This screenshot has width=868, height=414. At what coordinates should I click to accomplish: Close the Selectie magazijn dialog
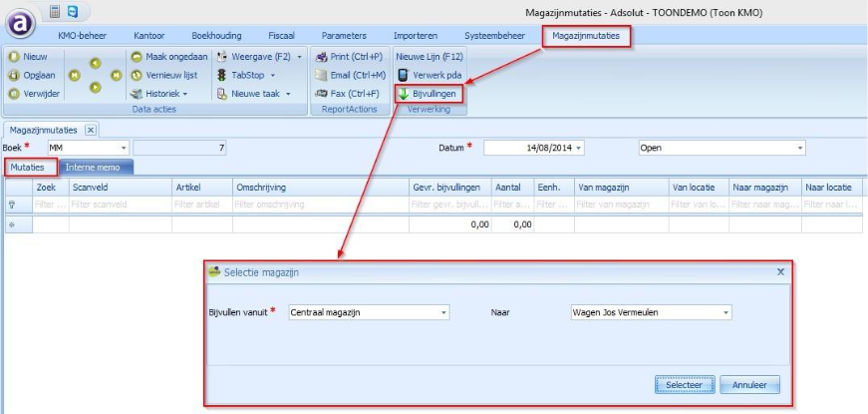pos(780,271)
